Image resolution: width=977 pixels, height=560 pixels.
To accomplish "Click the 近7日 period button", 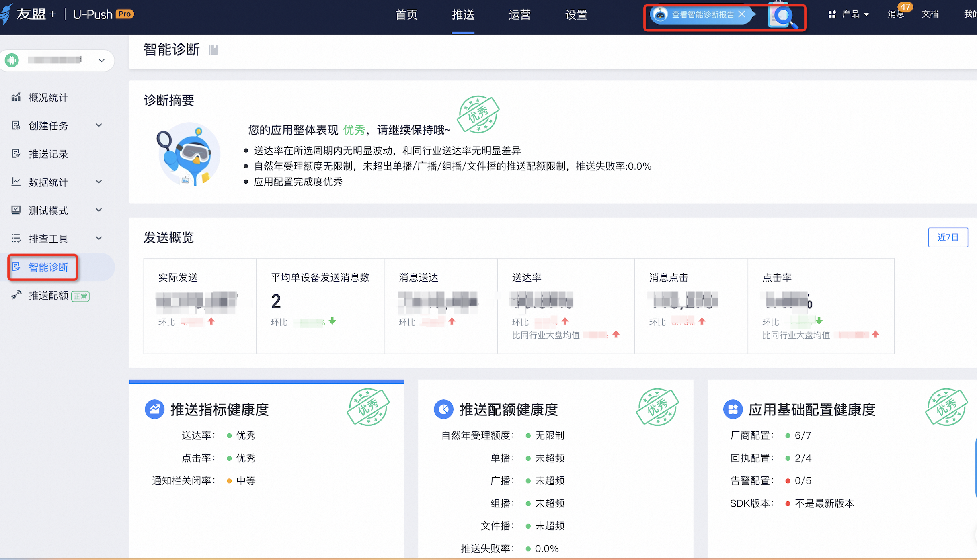I will tap(948, 237).
